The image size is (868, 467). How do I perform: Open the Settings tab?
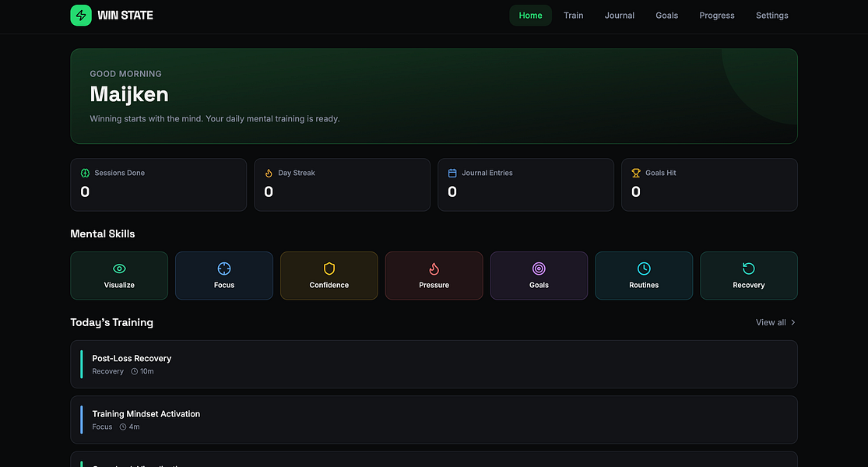click(772, 16)
